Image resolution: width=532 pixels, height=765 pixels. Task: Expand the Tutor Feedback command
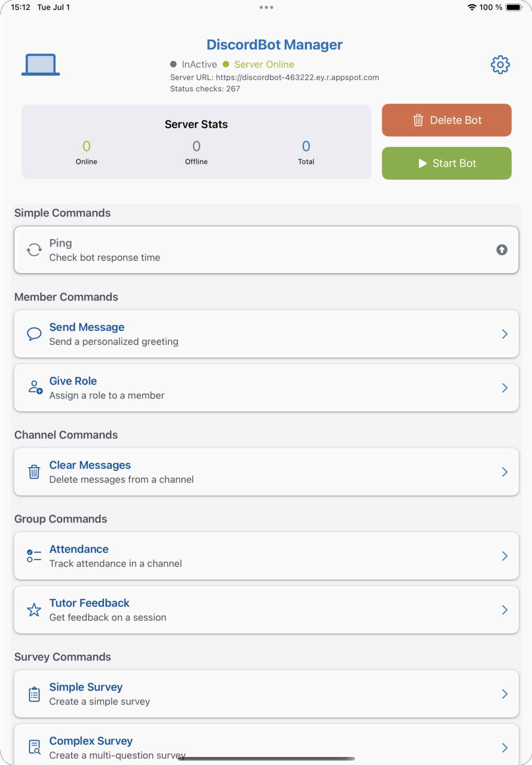(505, 609)
